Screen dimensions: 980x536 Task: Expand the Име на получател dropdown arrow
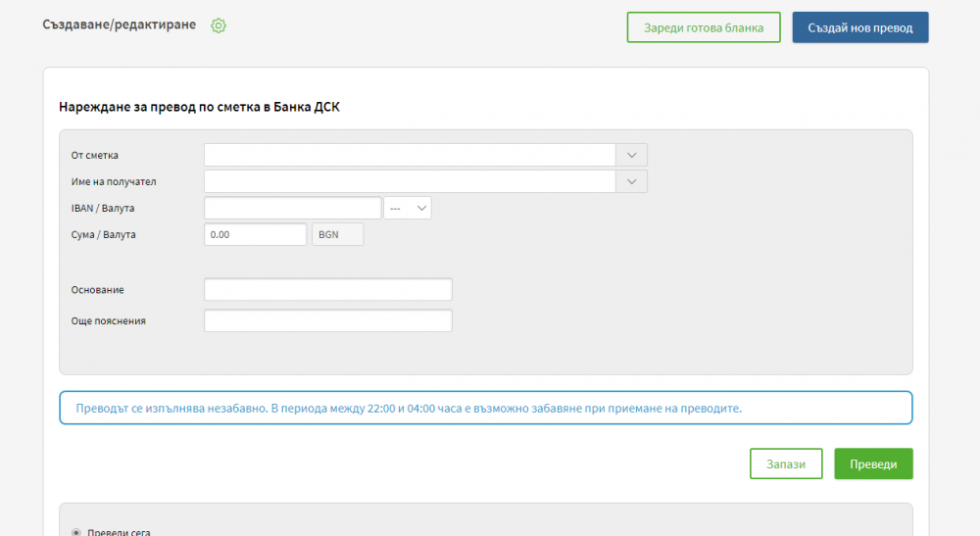pyautogui.click(x=631, y=182)
